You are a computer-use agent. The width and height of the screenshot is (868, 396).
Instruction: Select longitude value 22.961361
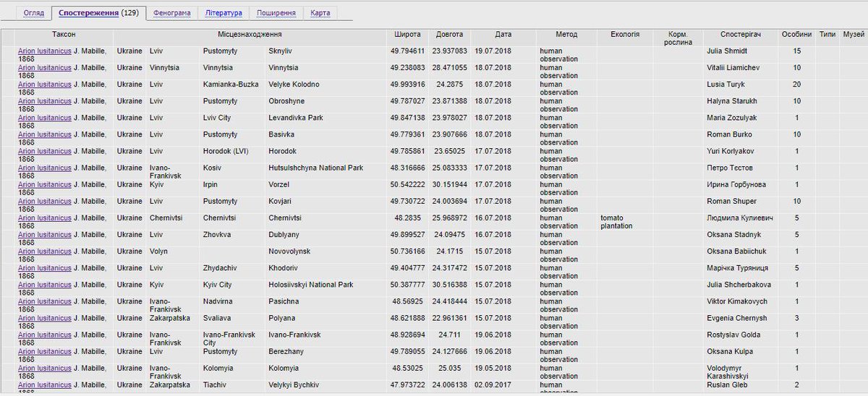(x=450, y=318)
